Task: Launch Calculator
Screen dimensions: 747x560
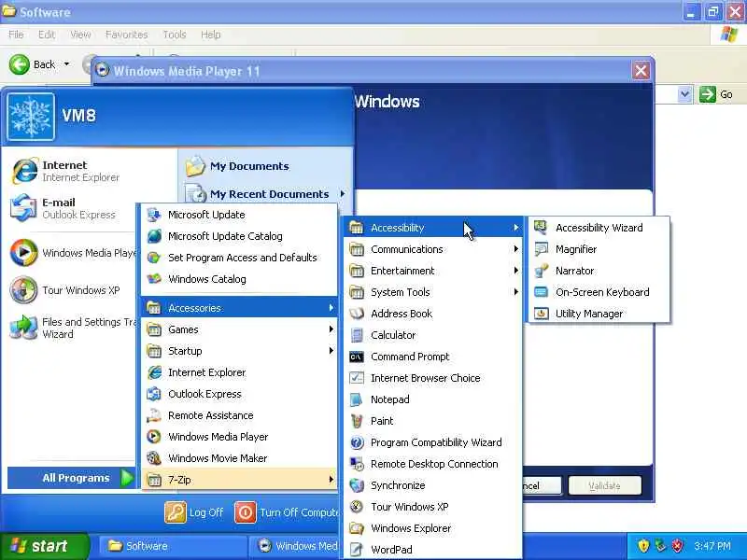Action: [433, 335]
